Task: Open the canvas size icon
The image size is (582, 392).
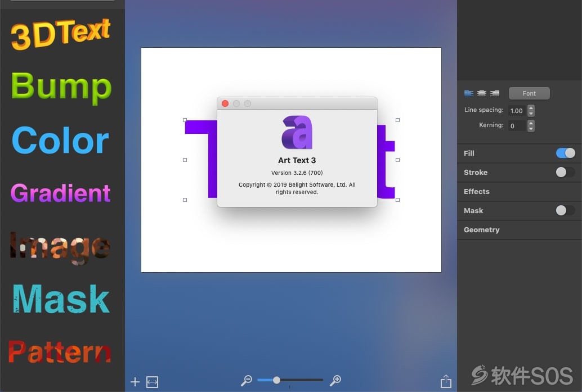Action: 152,382
